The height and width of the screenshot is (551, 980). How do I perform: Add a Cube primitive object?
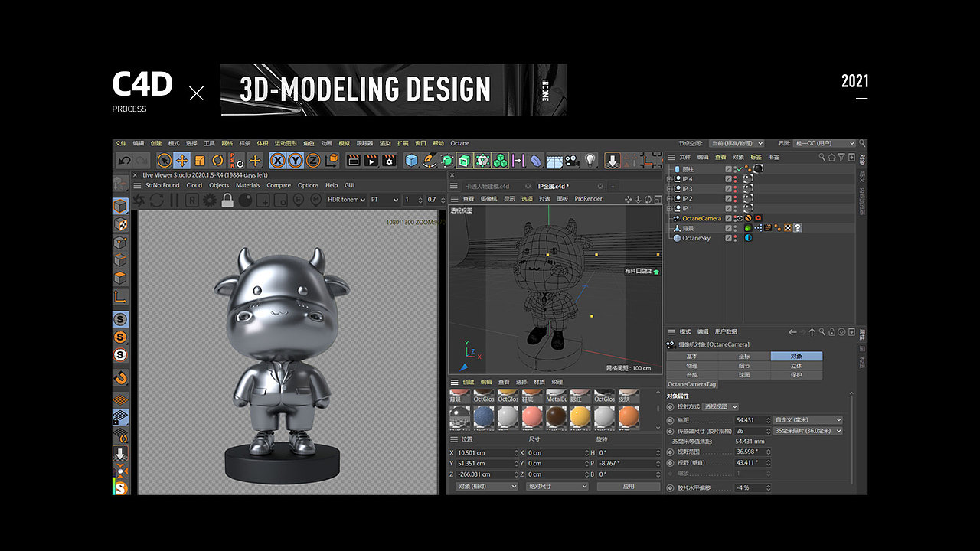411,161
